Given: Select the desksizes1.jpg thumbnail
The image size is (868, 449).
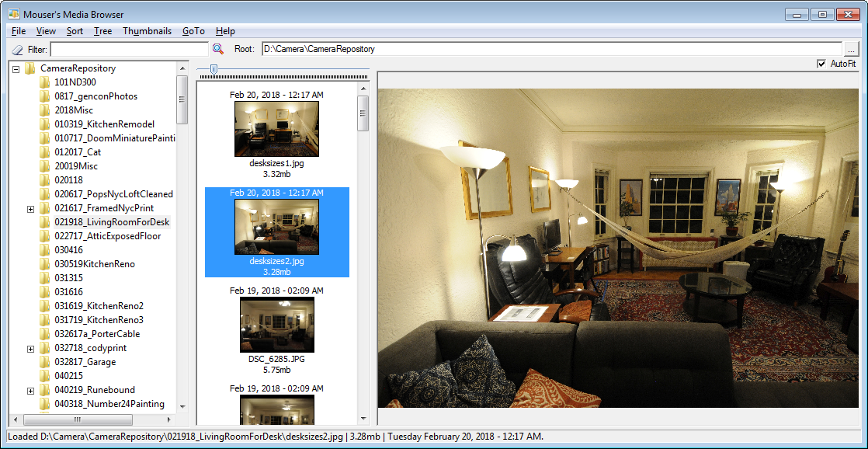Looking at the screenshot, I should [277, 129].
